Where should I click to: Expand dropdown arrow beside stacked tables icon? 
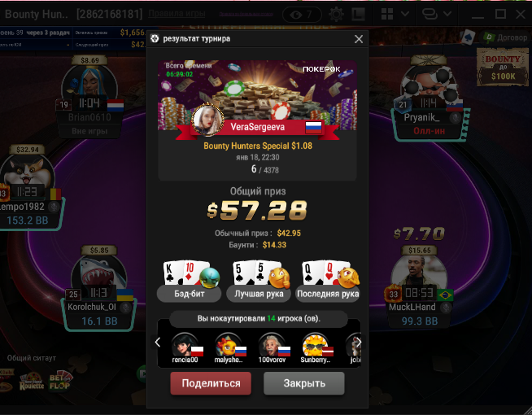(447, 14)
